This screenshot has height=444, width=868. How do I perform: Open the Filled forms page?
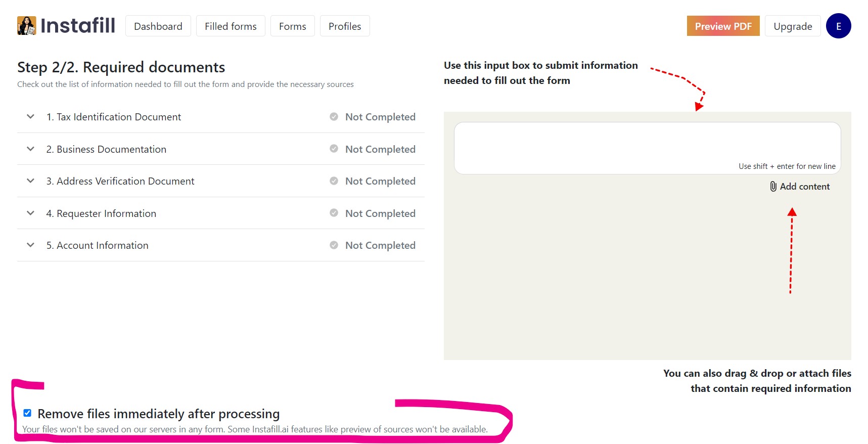pyautogui.click(x=231, y=26)
